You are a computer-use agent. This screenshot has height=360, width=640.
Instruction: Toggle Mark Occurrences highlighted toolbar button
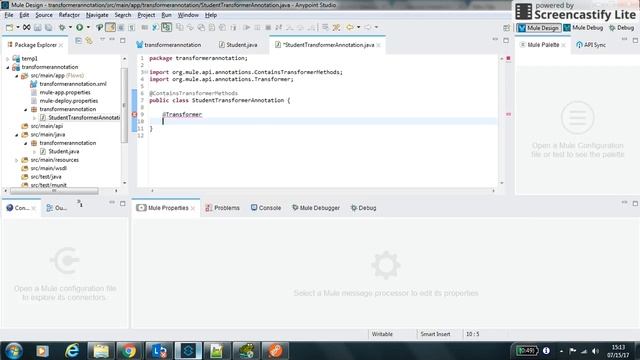click(110, 27)
